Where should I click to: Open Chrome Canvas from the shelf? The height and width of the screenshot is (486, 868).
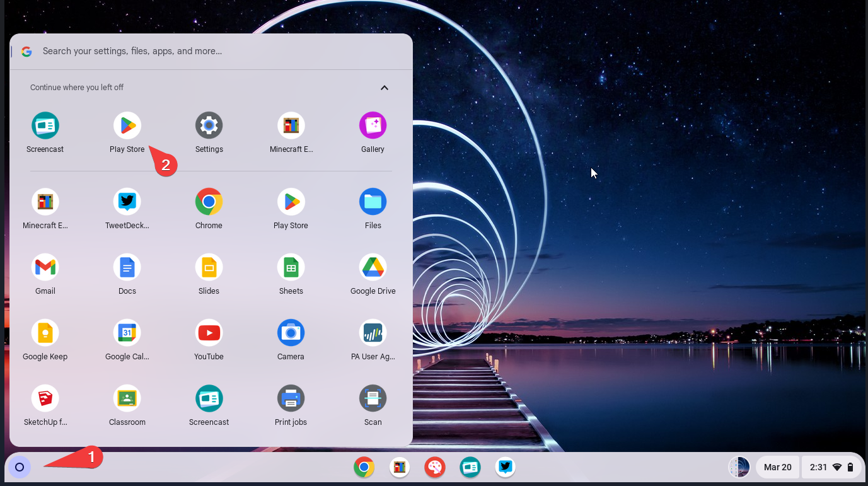[434, 467]
